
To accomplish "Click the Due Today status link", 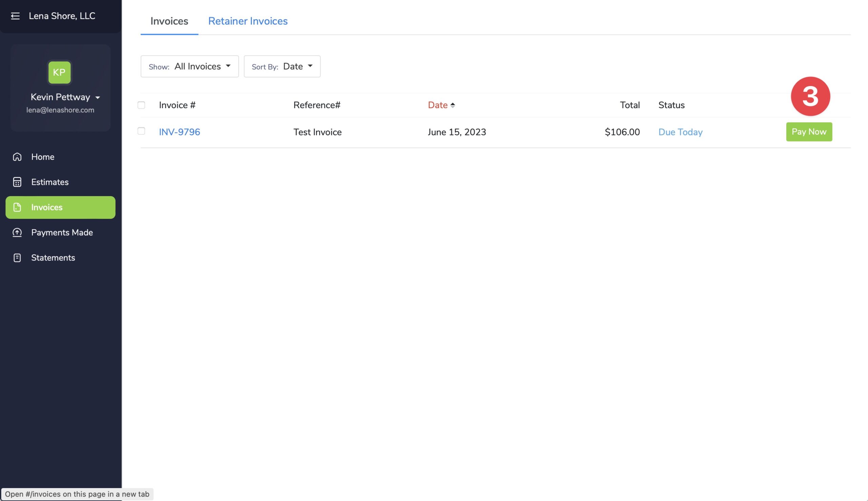I will tap(680, 132).
